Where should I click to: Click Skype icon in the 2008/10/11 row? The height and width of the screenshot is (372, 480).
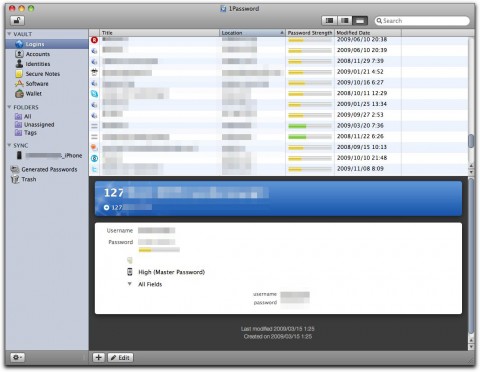(x=95, y=94)
